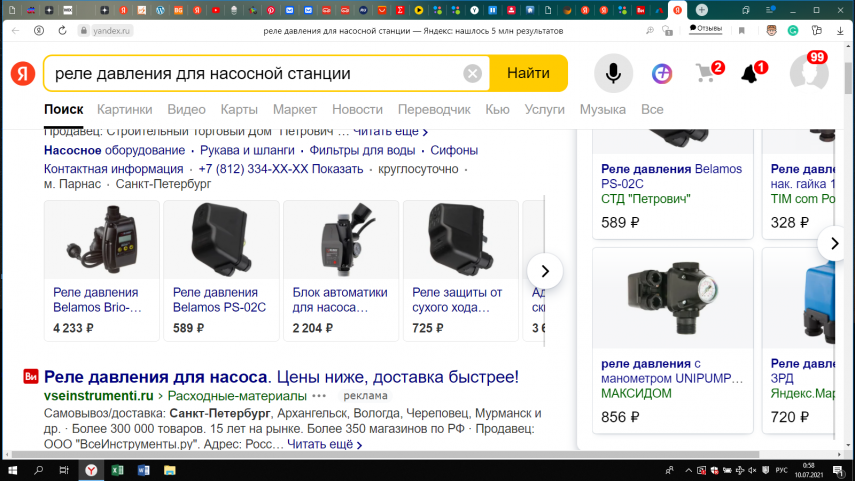Open Фильтры для воды link
Screen dimensions: 855x481
pos(362,150)
